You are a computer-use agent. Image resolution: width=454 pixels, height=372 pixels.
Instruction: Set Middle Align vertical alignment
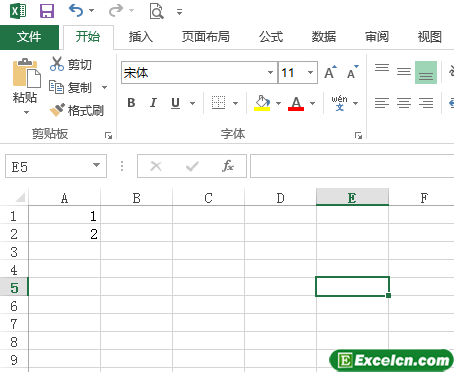coord(404,72)
